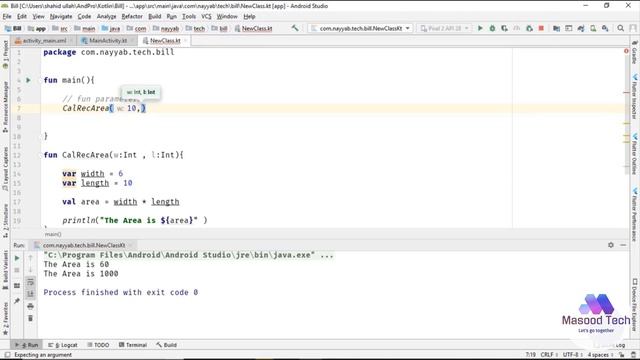This screenshot has height=360, width=640.
Task: Toggle scroll to end in Run console
Action: click(x=30, y=294)
